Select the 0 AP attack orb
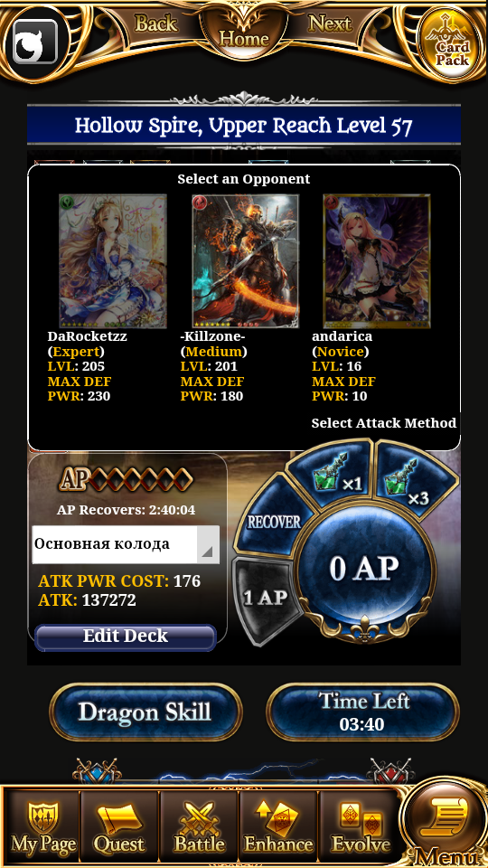Viewport: 488px width, 868px height. [x=365, y=569]
